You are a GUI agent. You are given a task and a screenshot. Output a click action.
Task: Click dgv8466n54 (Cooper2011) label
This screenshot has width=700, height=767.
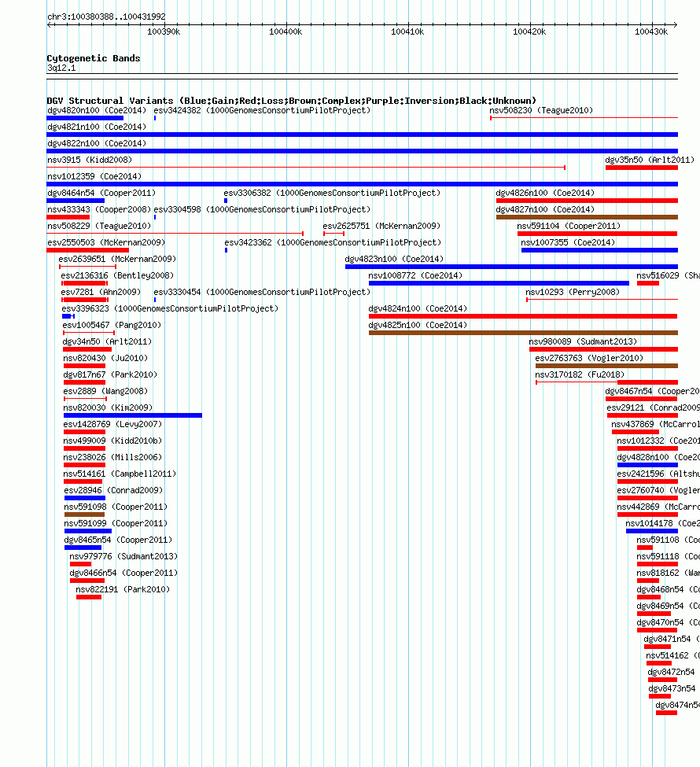pyautogui.click(x=123, y=573)
